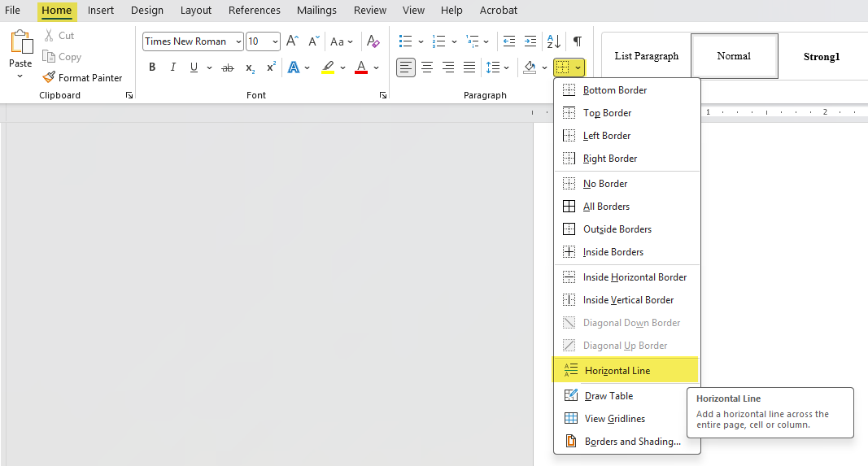The width and height of the screenshot is (868, 466).
Task: Open the Font dialog launcher
Action: coord(383,95)
